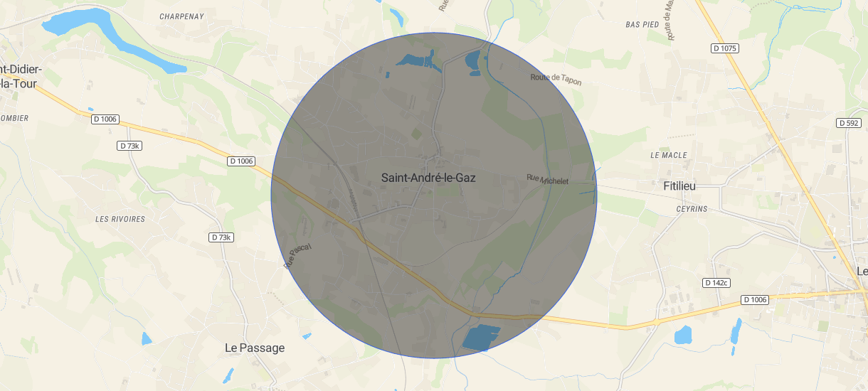Viewport: 868px width, 391px height.
Task: Click the D 1006 badge at right
Action: pos(755,300)
